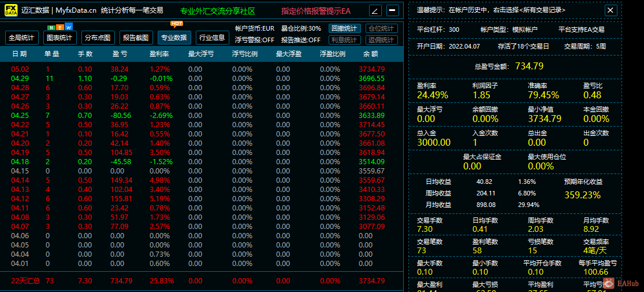Click the 帐户货币 EUR label

pos(255,28)
